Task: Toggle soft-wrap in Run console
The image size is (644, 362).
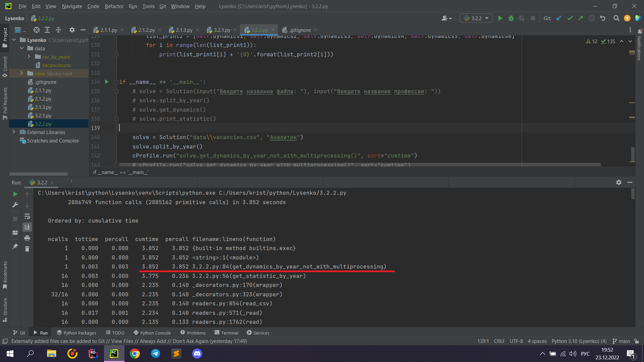Action: point(27,216)
